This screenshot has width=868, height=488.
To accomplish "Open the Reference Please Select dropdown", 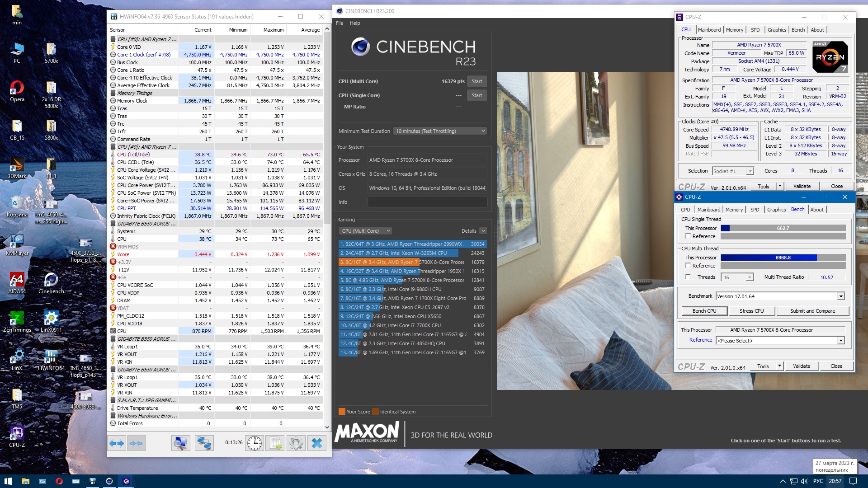I will click(841, 341).
